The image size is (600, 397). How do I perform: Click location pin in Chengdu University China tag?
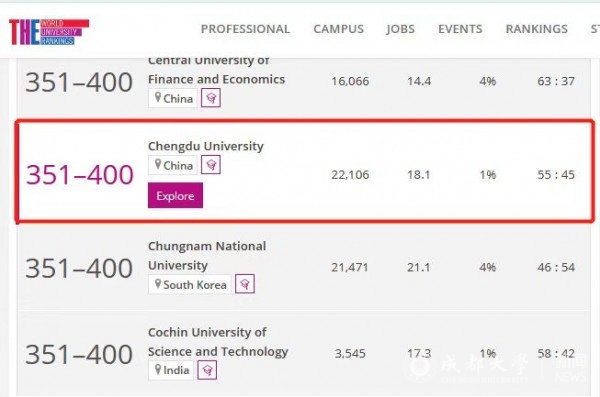(158, 164)
